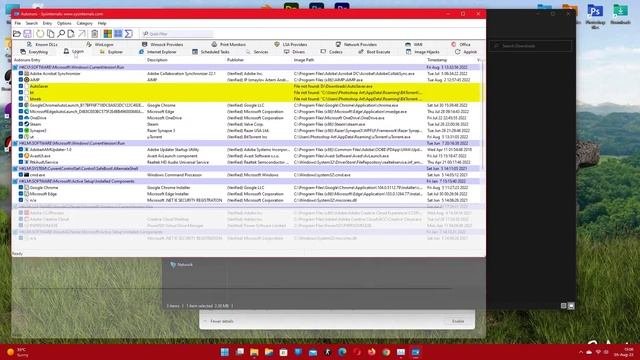Switch to the Logon tab
The height and width of the screenshot is (360, 640).
tap(73, 51)
